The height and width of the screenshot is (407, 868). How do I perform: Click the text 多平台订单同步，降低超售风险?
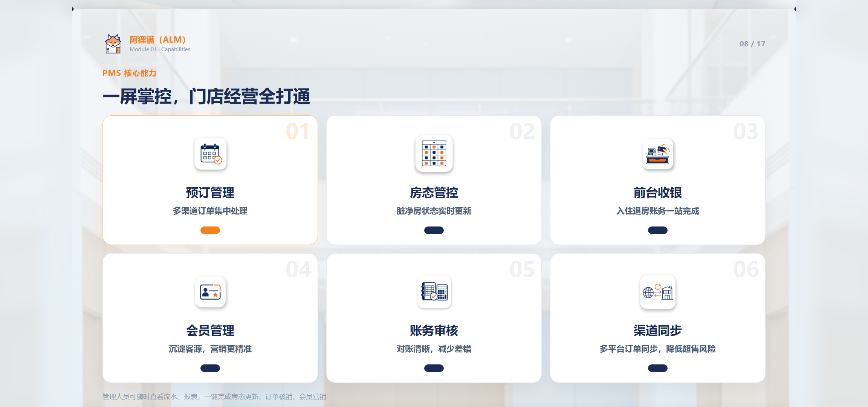coord(658,349)
